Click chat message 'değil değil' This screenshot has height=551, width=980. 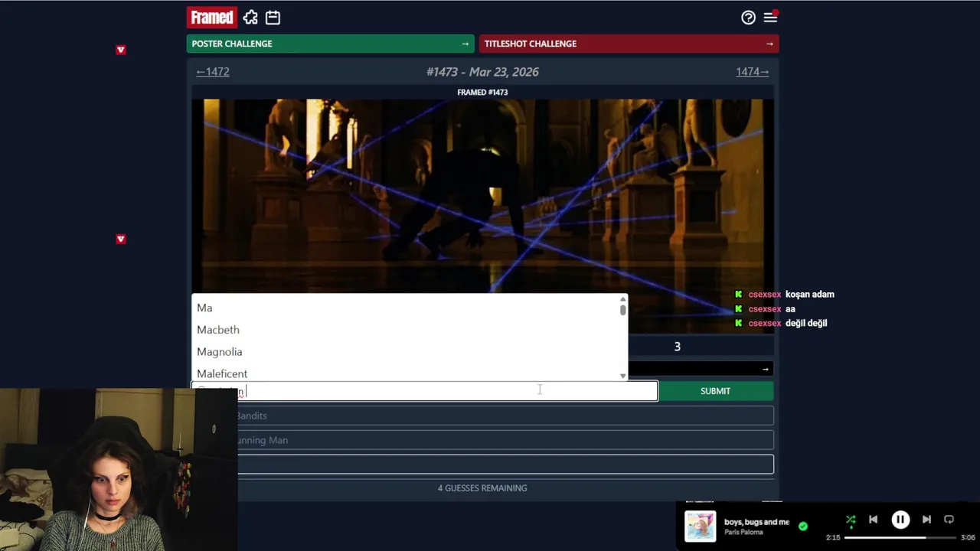coord(806,323)
